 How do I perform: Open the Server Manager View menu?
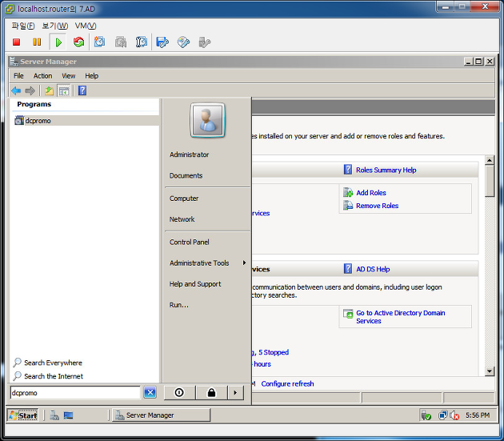tap(69, 76)
